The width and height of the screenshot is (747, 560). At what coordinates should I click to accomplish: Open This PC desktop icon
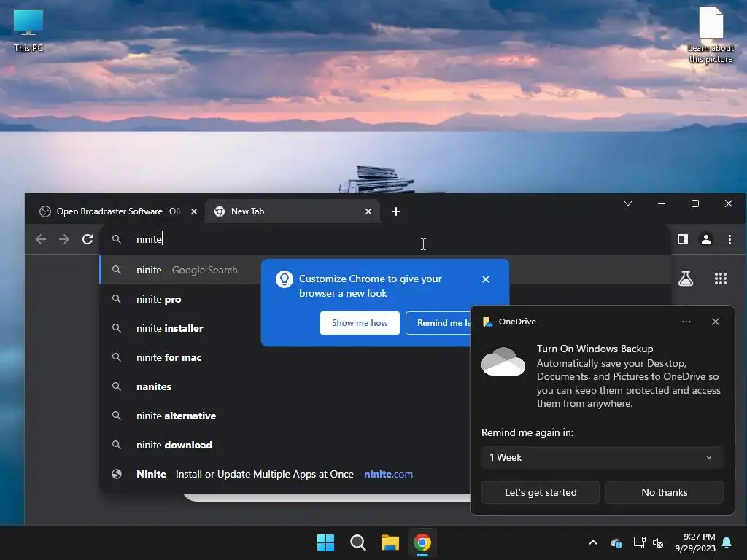(28, 29)
